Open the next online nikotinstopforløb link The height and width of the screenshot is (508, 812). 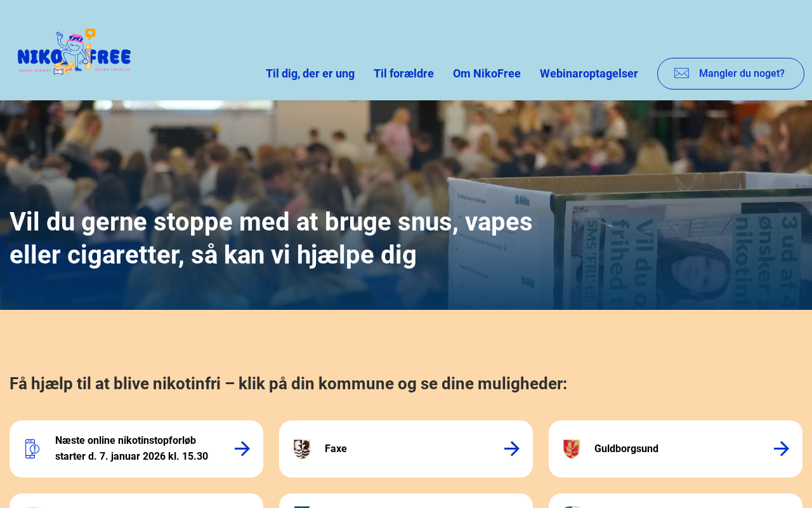[x=136, y=449]
